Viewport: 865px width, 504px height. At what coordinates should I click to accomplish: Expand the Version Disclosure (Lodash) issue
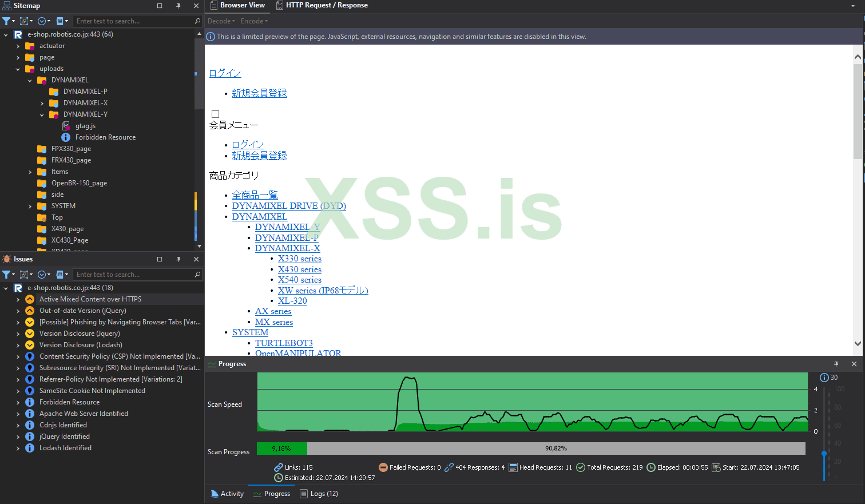tap(18, 346)
